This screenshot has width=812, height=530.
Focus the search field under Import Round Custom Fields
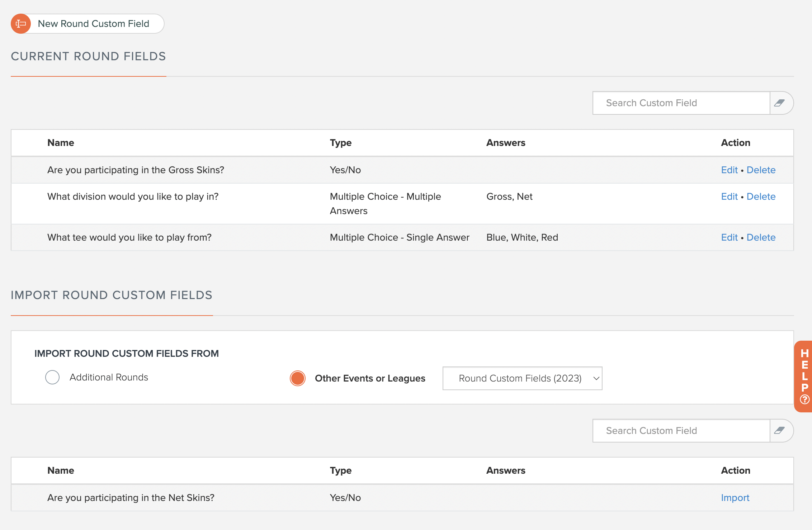(x=681, y=431)
